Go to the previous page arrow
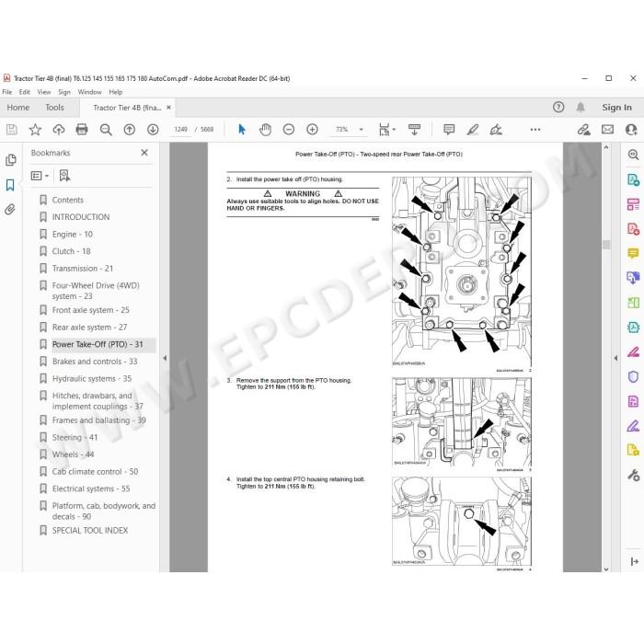This screenshot has height=644, width=644. pyautogui.click(x=130, y=130)
